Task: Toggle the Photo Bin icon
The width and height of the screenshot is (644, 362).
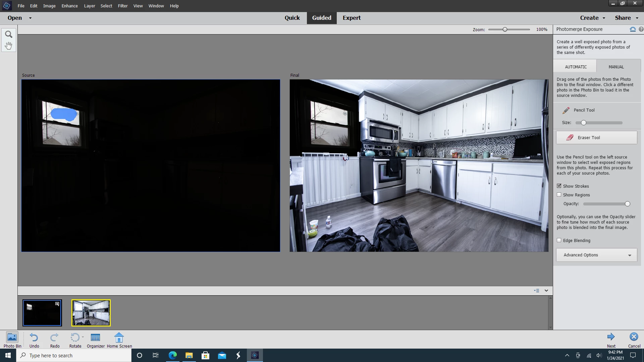Action: [x=12, y=337]
